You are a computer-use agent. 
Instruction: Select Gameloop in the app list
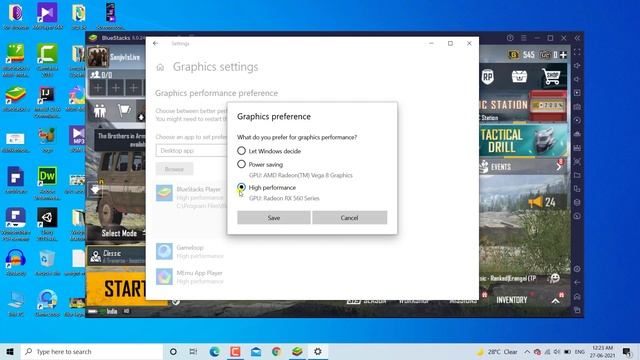point(191,251)
